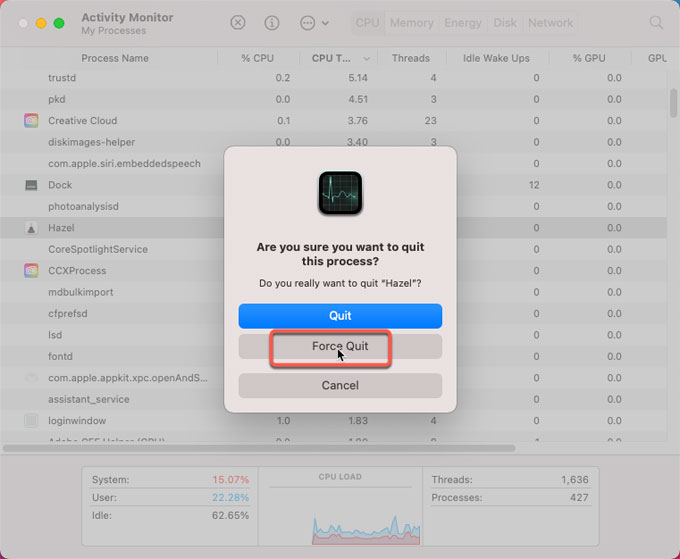The width and height of the screenshot is (680, 559).
Task: Open the more options ellipsis menu
Action: [x=314, y=23]
